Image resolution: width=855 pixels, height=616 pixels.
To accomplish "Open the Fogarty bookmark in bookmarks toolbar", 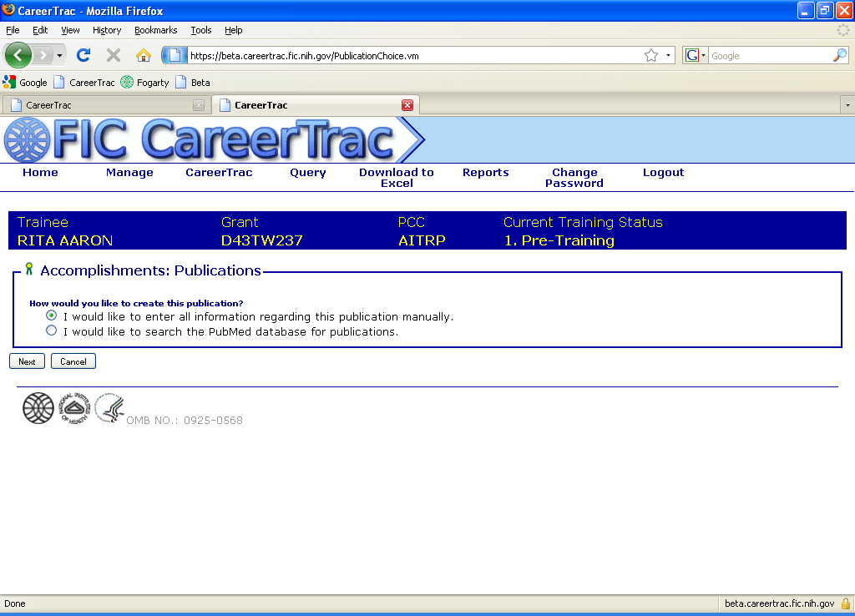I will [145, 83].
